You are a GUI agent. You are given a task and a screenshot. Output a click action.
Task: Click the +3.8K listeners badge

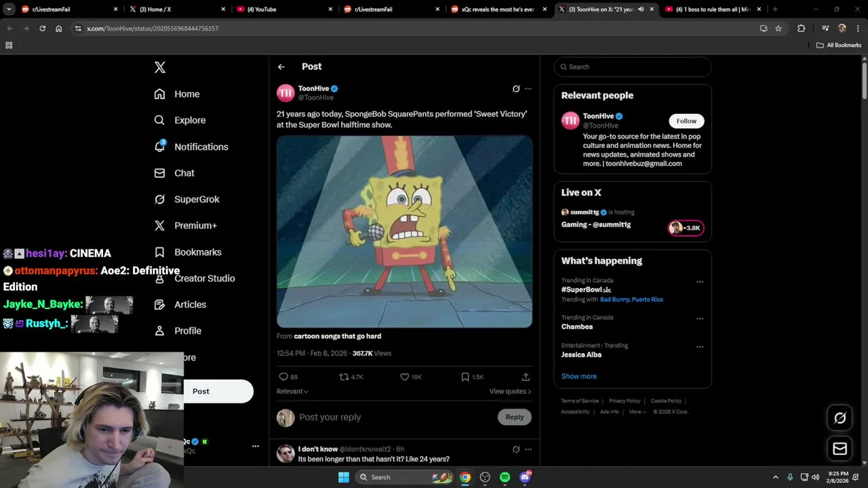click(x=686, y=228)
